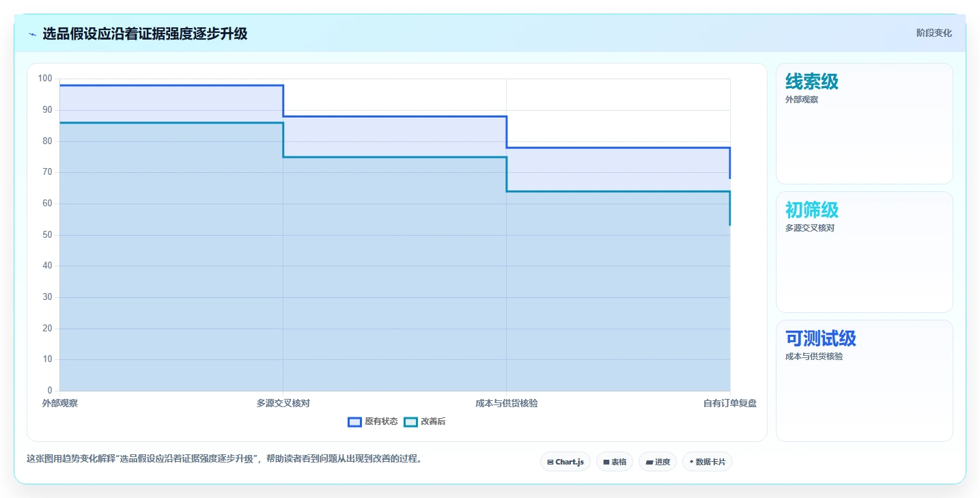Click the 自有订单复盘 x-axis label

point(730,403)
